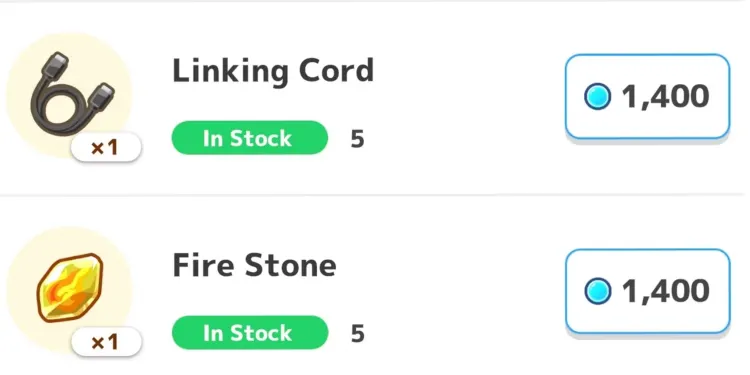Click the stock count 5 beside Fire Stone
Viewport: 750px width, 375px height.
[x=357, y=333]
